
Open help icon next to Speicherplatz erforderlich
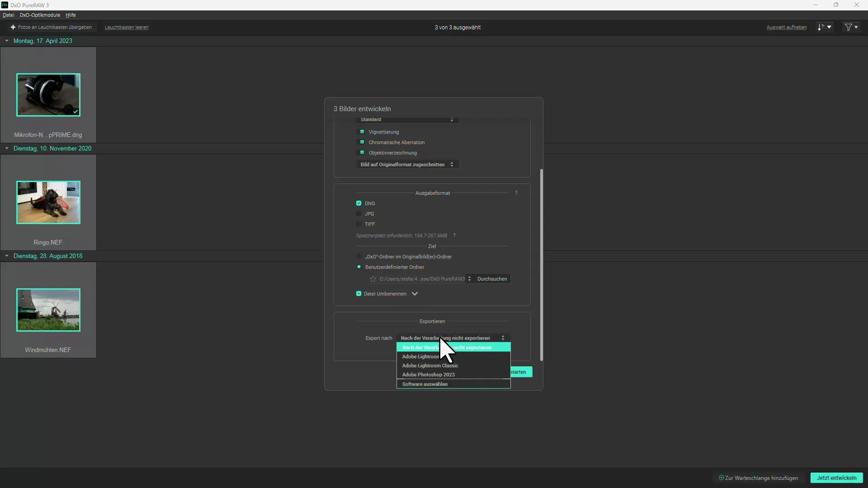(454, 235)
